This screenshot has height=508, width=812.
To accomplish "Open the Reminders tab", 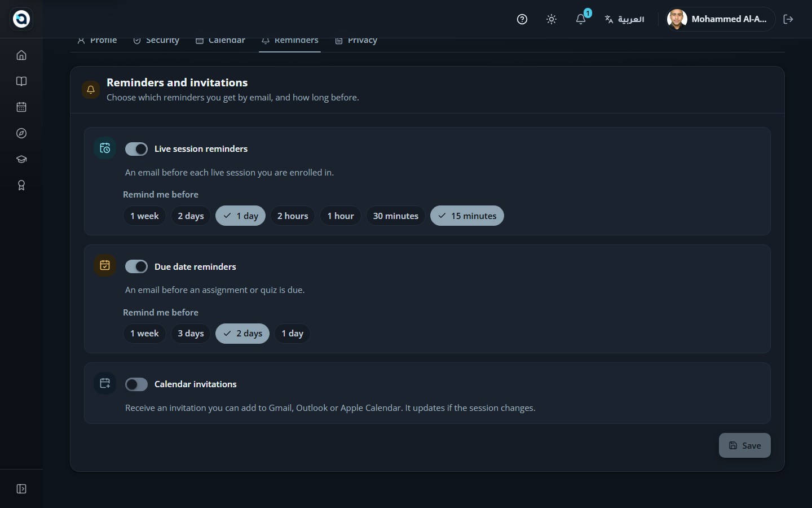I will coord(290,41).
